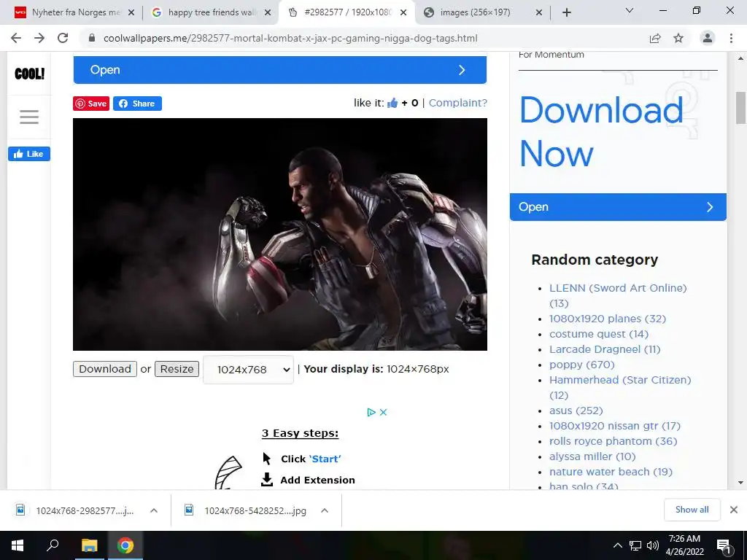This screenshot has height=560, width=747.
Task: Share on Facebook with Share button
Action: pos(137,104)
